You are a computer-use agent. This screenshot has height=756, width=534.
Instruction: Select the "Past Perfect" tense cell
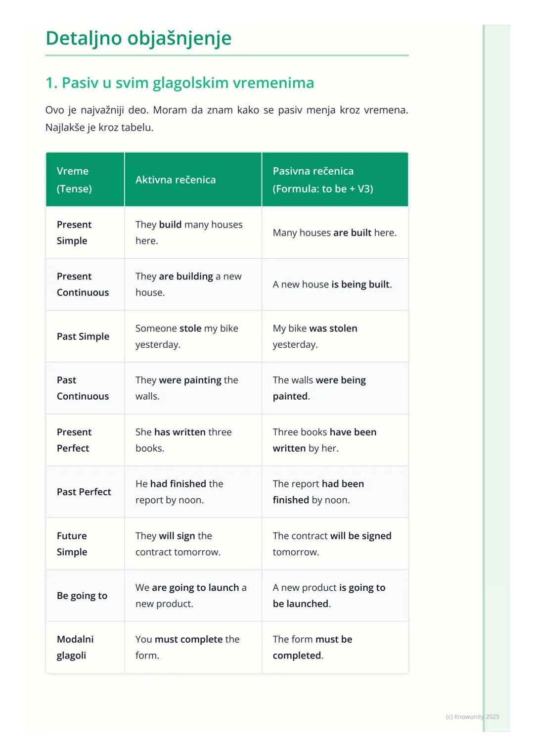coord(84,492)
